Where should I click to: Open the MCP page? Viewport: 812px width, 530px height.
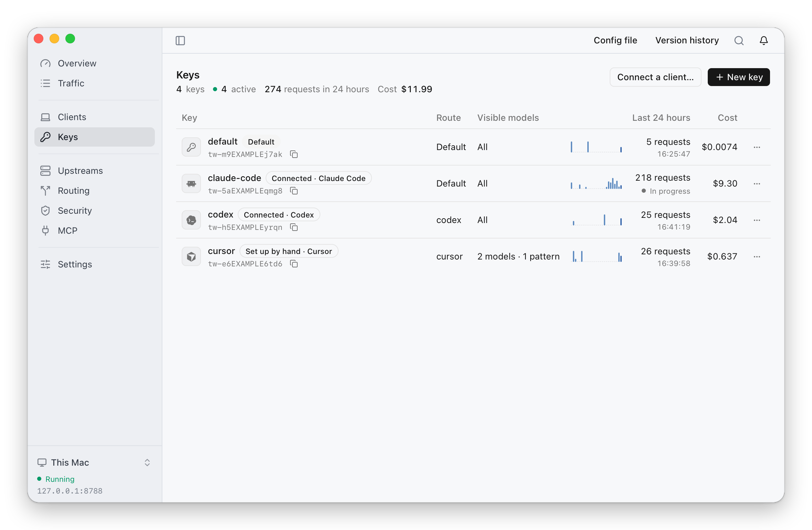95,231
